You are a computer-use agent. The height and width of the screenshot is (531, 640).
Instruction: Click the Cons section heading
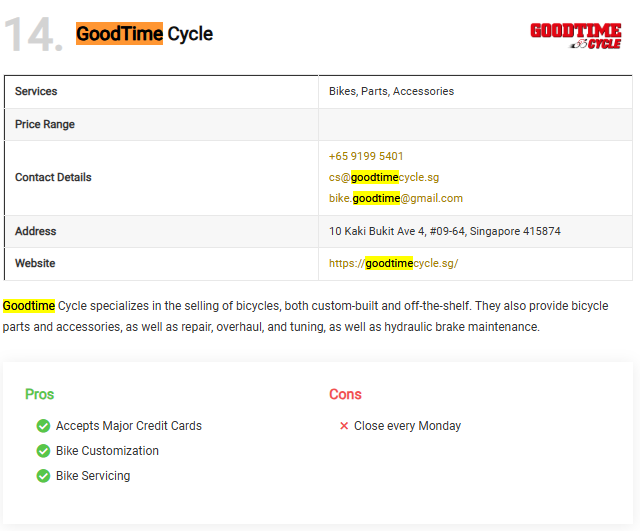pyautogui.click(x=345, y=394)
